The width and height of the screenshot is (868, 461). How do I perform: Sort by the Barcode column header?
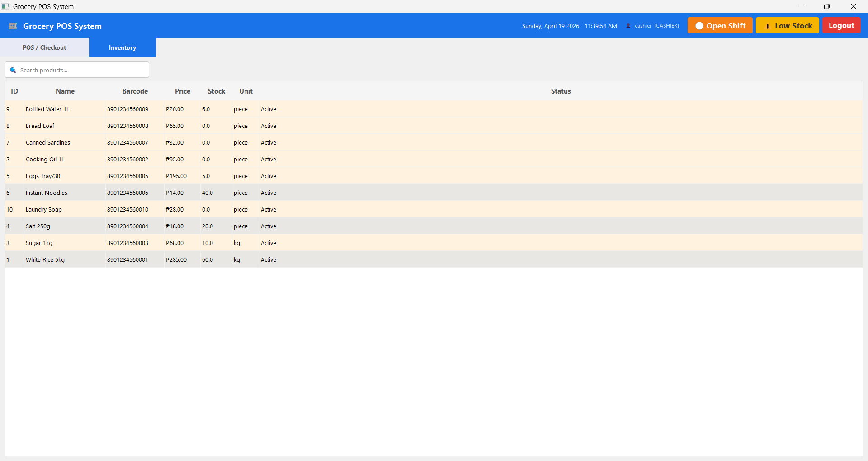[x=135, y=91]
